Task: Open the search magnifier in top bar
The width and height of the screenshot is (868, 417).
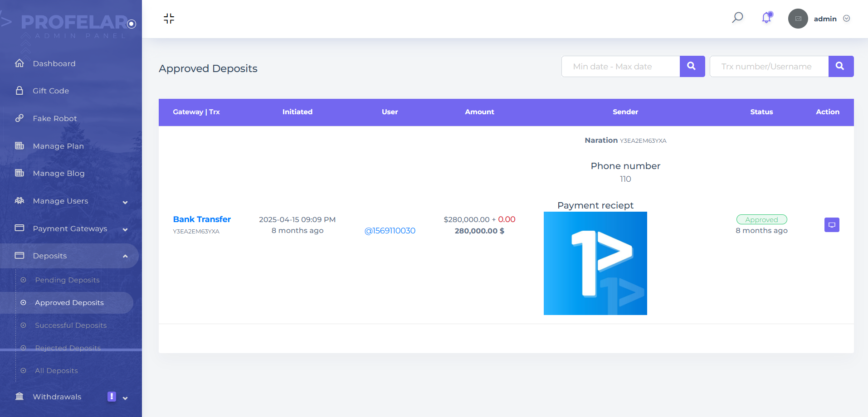Action: click(x=737, y=18)
